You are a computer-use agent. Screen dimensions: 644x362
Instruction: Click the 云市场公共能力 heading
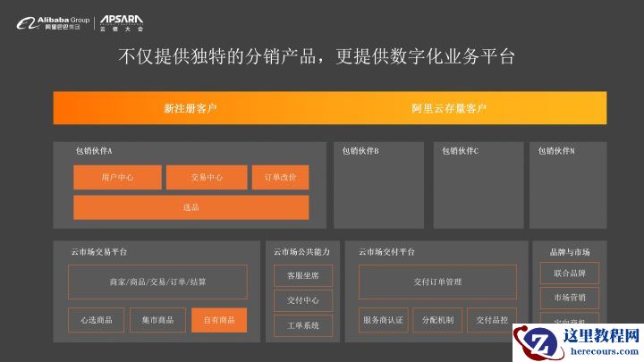(302, 251)
